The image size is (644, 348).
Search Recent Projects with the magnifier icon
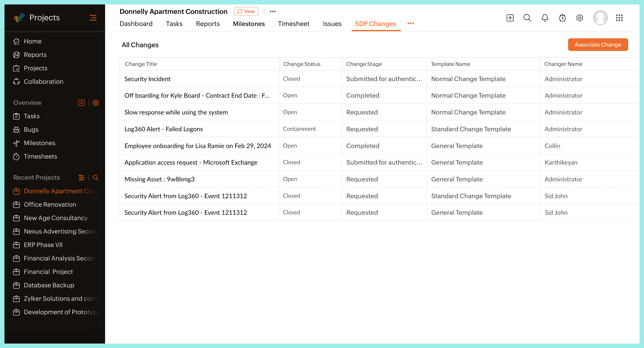(95, 178)
